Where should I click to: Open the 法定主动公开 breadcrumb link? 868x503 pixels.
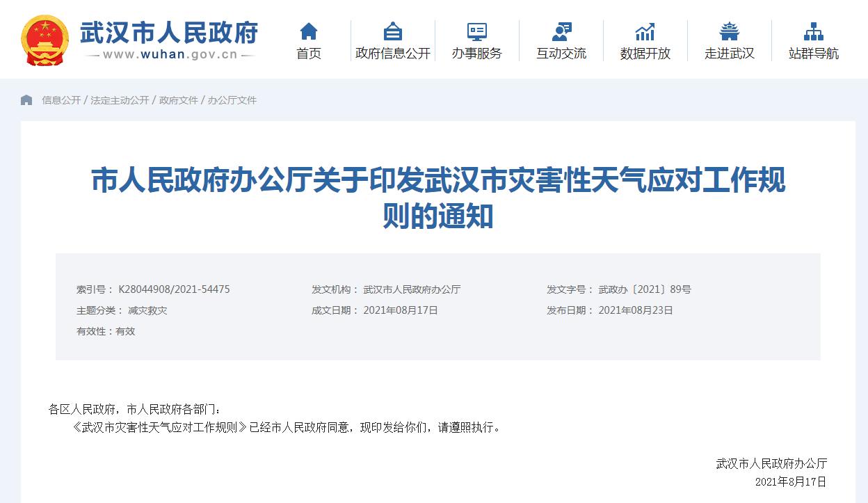[x=108, y=100]
